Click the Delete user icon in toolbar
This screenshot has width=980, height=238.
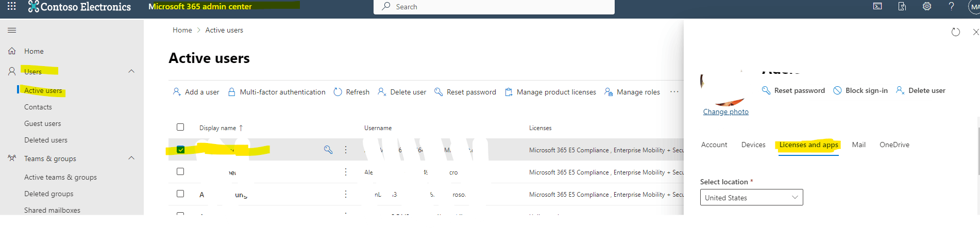pyautogui.click(x=382, y=91)
